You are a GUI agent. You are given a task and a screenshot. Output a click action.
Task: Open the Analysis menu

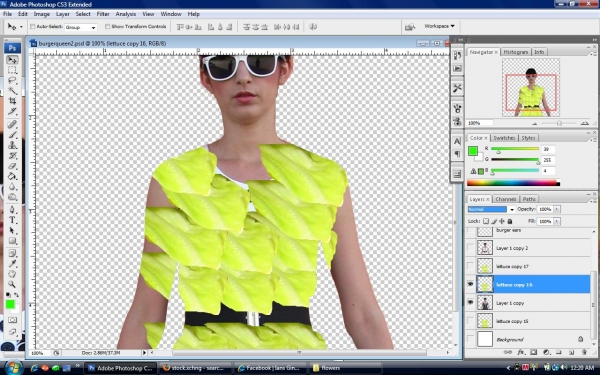(x=126, y=14)
